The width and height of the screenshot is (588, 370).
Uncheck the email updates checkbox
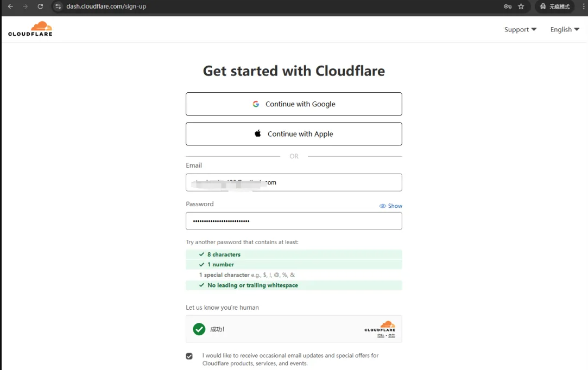click(189, 356)
